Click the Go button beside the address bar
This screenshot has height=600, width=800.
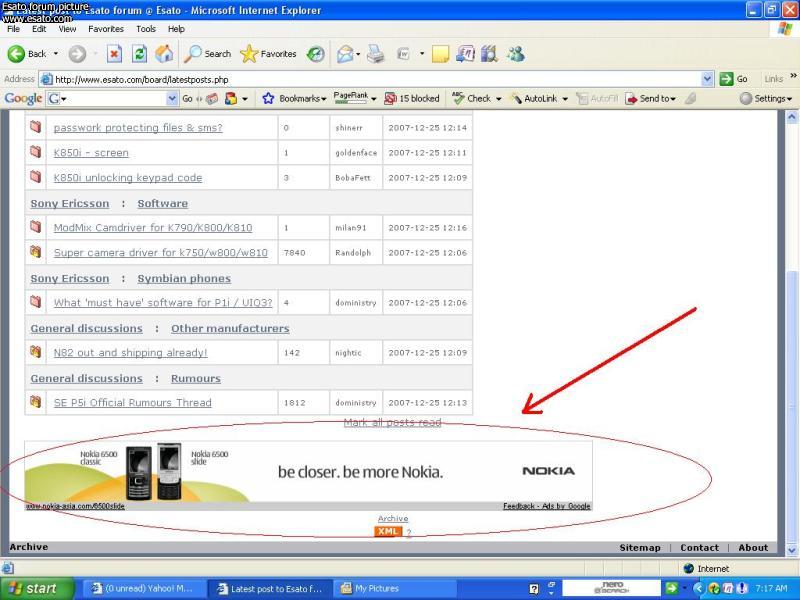[734, 79]
